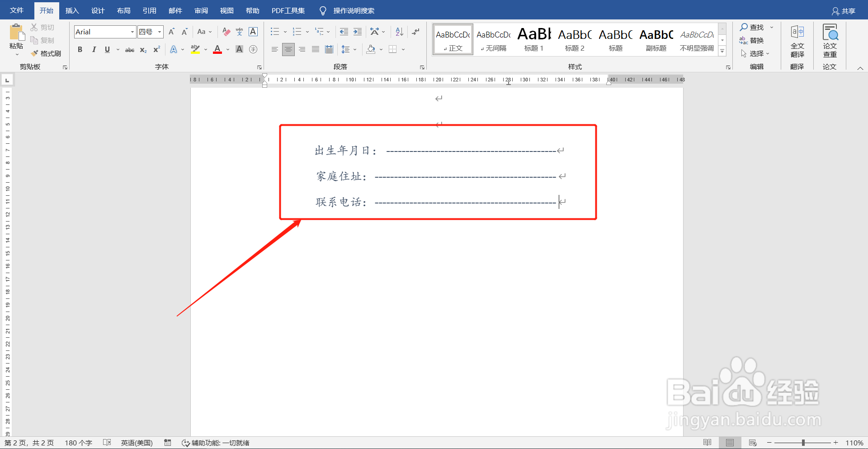
Task: Toggle superscript formatting
Action: click(x=156, y=49)
